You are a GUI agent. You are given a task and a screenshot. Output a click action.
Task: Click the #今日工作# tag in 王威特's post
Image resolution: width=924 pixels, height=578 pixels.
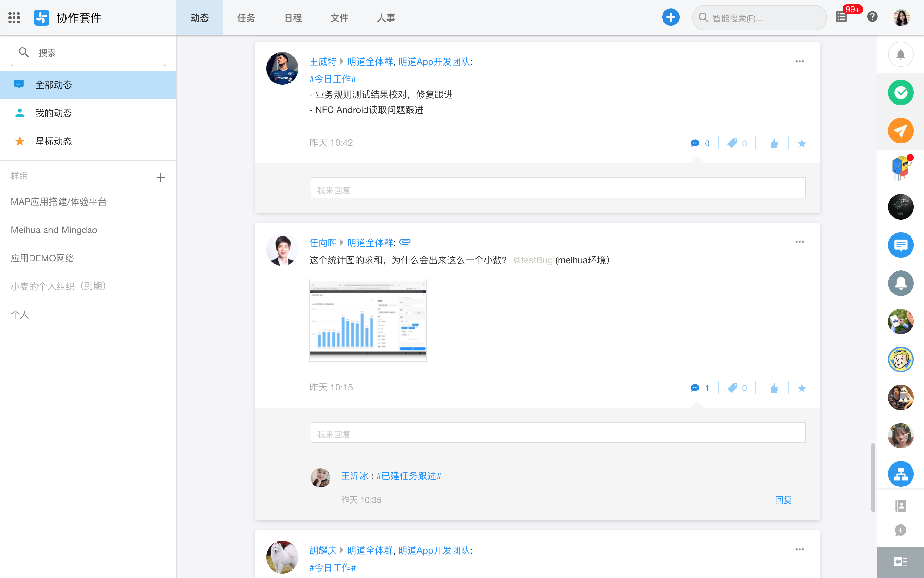pos(333,79)
